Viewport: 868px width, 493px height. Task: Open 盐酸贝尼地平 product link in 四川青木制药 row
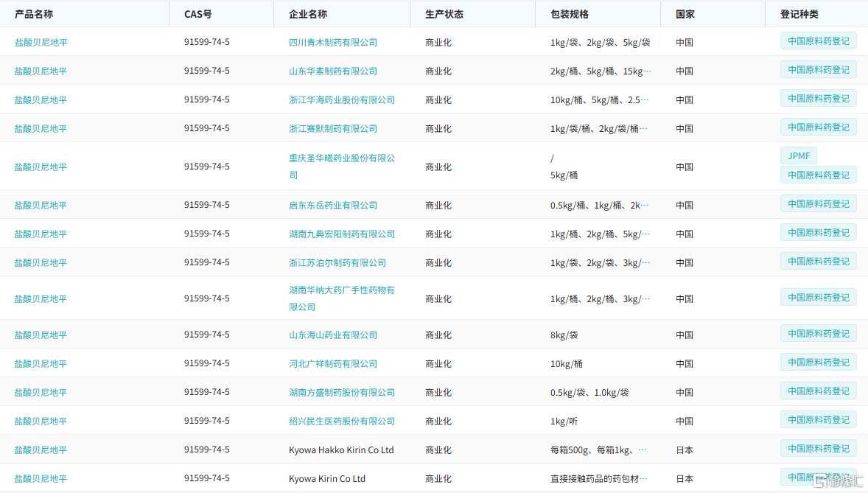pyautogui.click(x=41, y=43)
